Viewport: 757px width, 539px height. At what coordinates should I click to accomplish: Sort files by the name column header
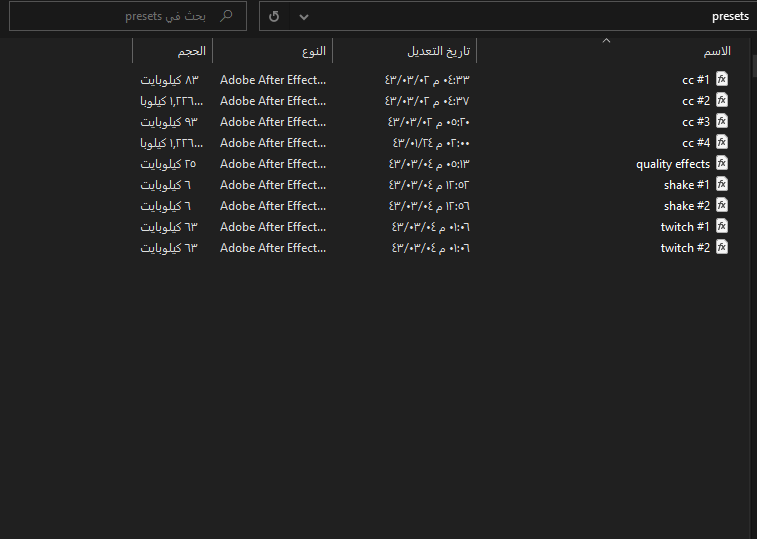[x=718, y=51]
